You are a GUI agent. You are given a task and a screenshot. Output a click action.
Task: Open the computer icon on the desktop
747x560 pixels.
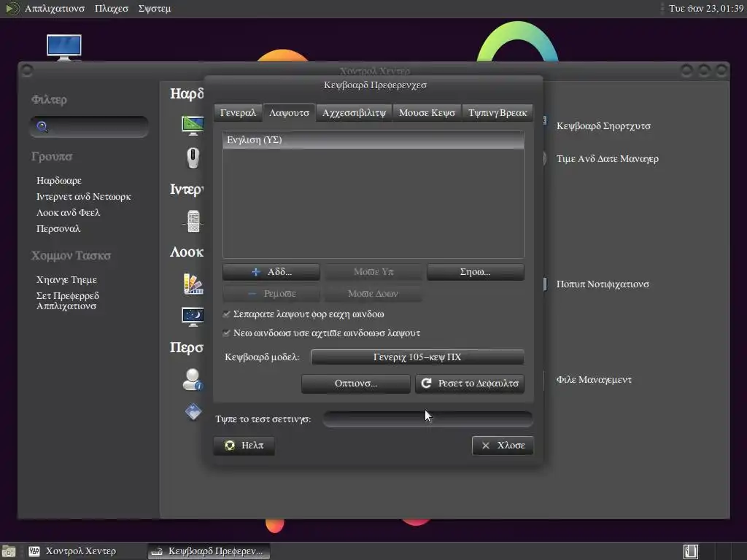[x=64, y=47]
